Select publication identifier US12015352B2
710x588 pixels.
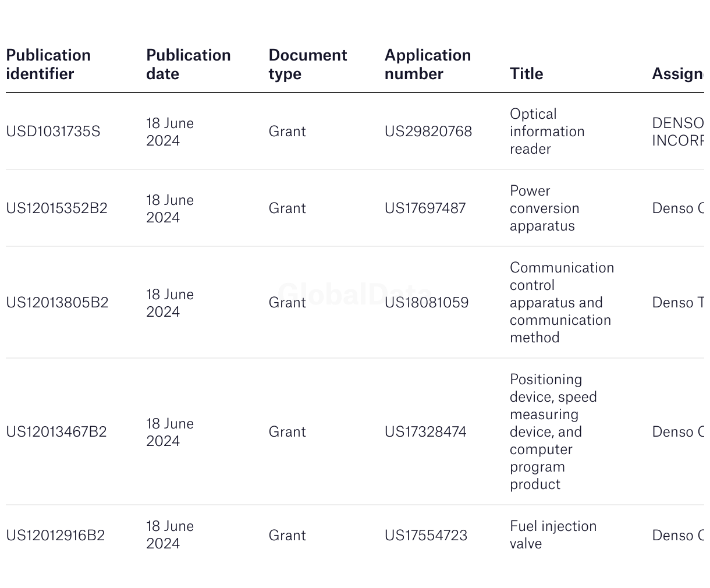pos(56,208)
